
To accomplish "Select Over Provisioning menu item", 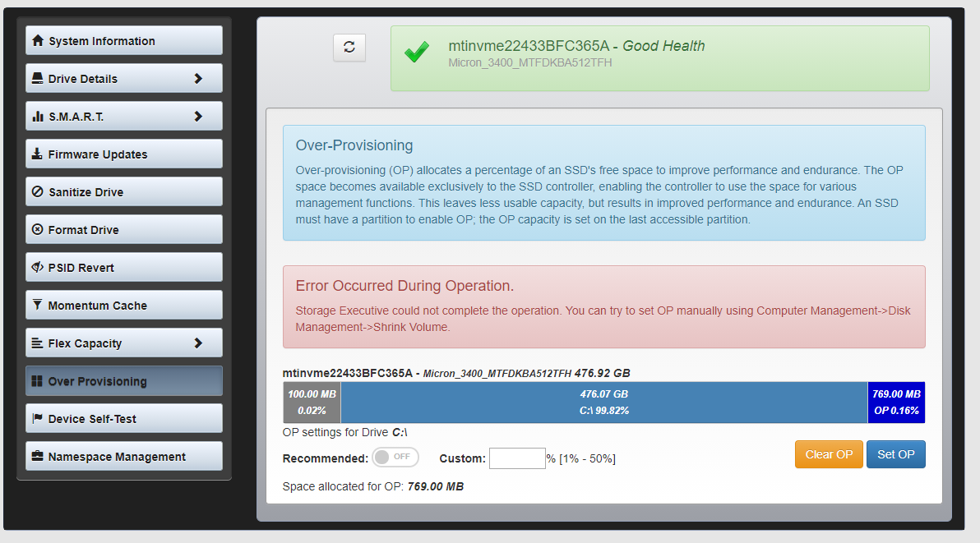I will click(124, 380).
